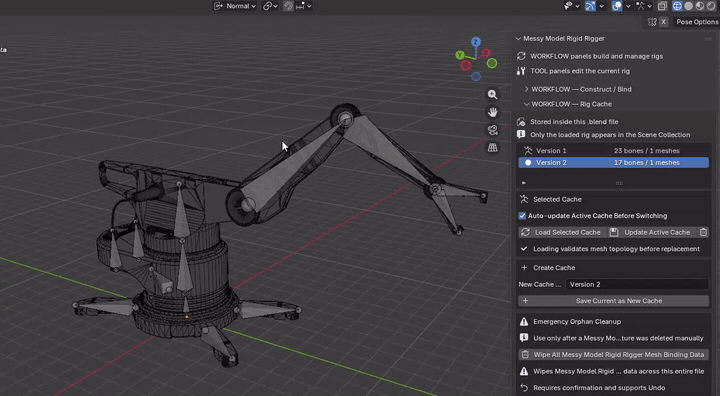
Task: Click the cache list resize handle
Action: point(619,183)
